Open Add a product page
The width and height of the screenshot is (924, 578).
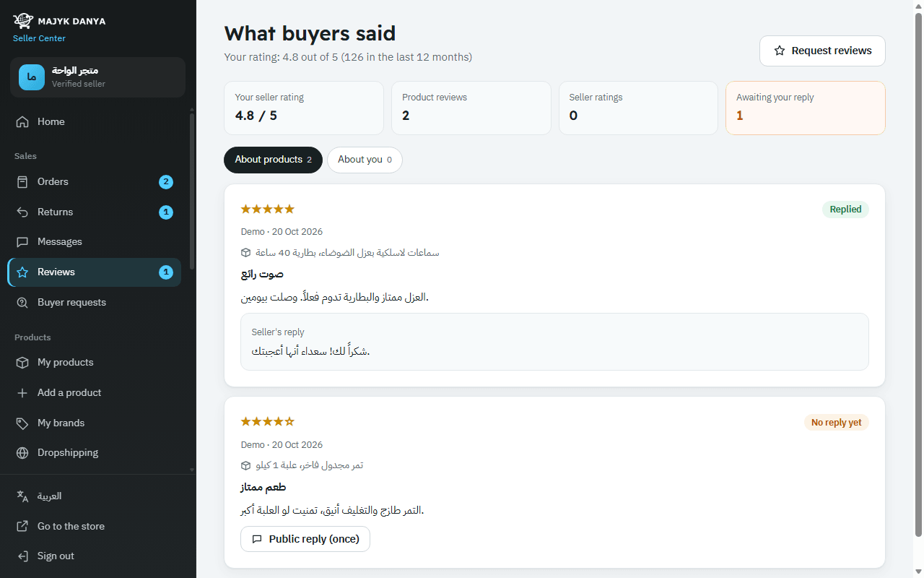coord(95,393)
